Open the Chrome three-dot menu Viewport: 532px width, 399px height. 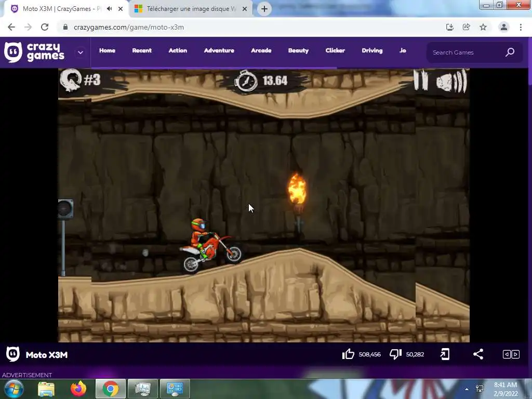521,27
